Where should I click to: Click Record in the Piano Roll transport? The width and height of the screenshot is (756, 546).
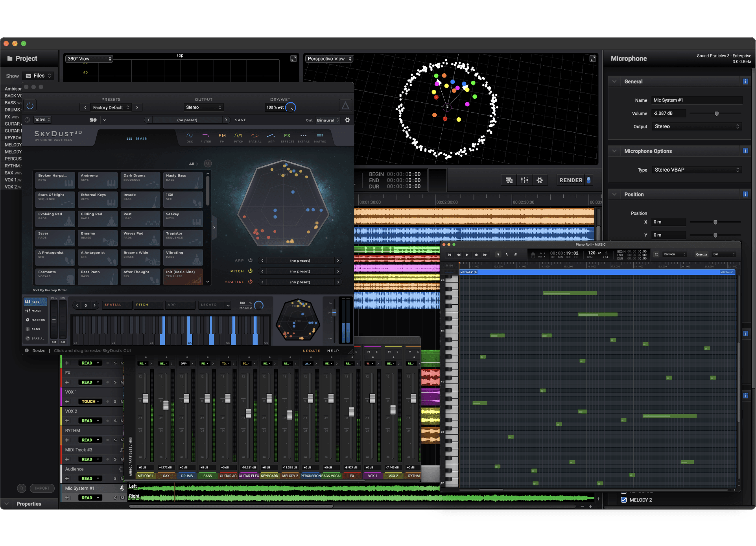pyautogui.click(x=476, y=255)
